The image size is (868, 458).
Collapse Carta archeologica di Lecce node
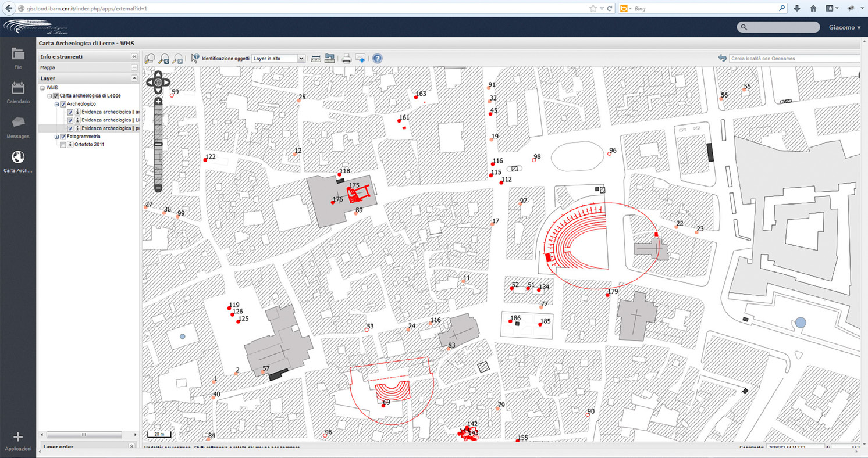(x=49, y=96)
